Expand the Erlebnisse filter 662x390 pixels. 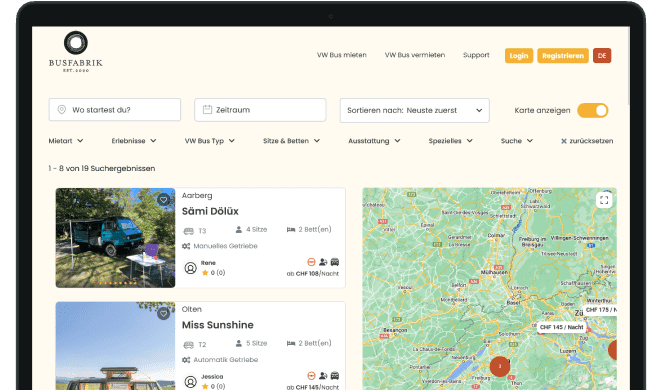134,141
